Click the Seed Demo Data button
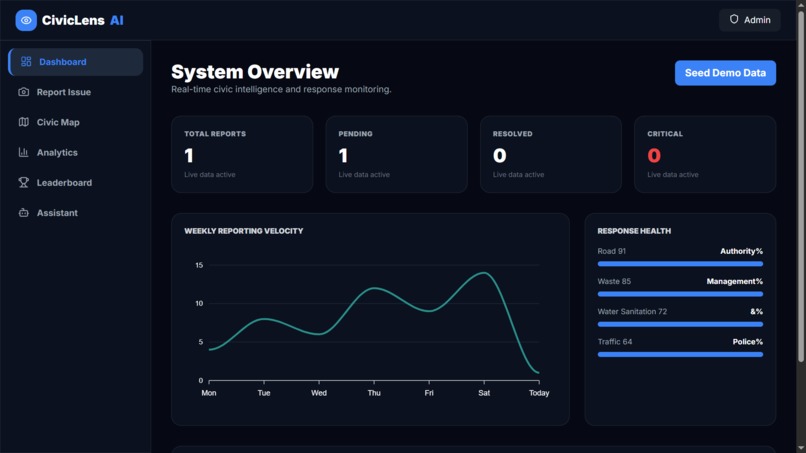 click(x=725, y=73)
